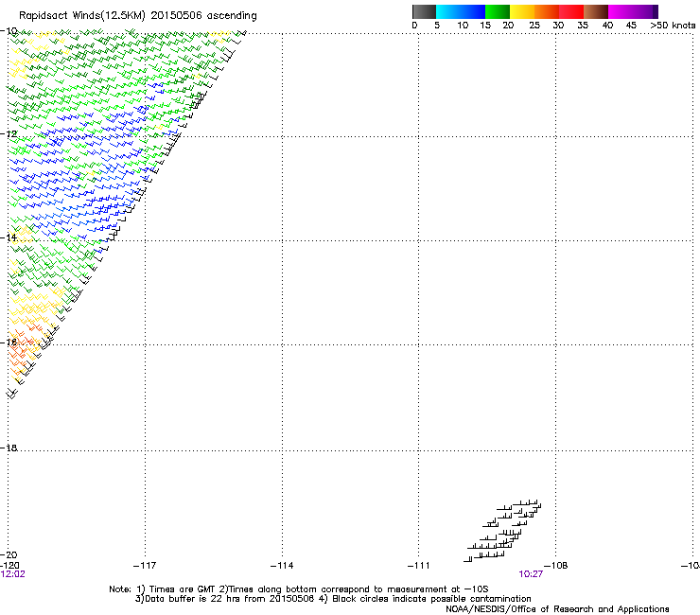
Task: Click the purple "10:27" swath time label
Action: [531, 574]
